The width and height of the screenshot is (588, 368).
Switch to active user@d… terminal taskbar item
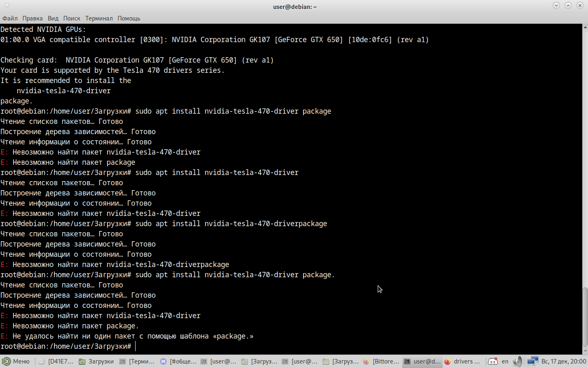422,361
